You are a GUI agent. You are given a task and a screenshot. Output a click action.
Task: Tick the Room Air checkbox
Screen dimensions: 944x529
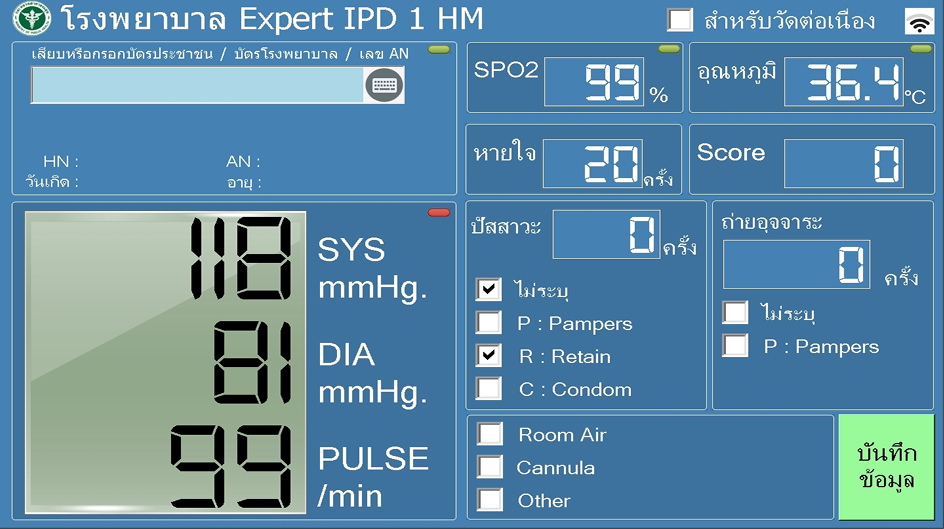pos(490,434)
